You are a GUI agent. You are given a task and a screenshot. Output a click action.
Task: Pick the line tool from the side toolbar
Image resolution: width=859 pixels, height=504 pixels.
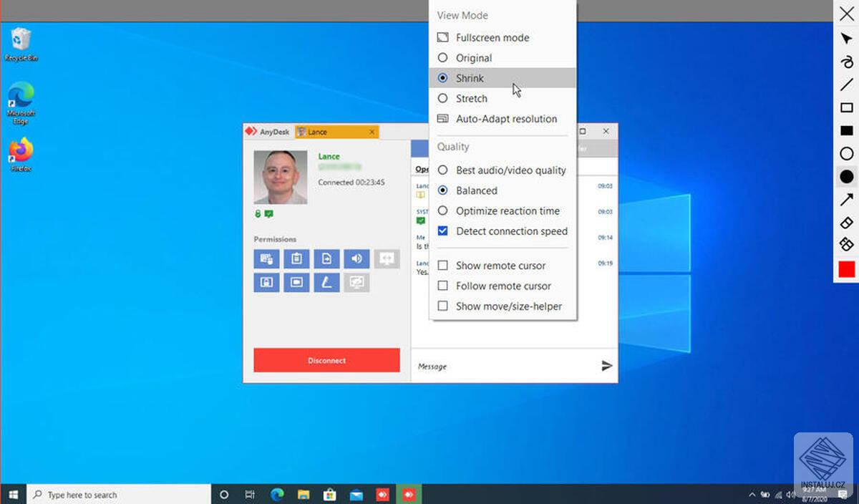[x=847, y=84]
